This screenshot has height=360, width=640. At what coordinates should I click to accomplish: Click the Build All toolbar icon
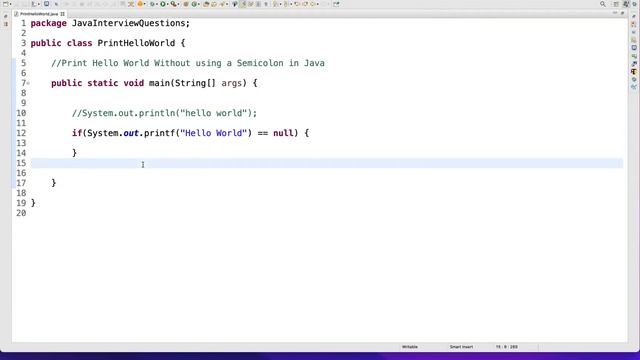click(34, 4)
